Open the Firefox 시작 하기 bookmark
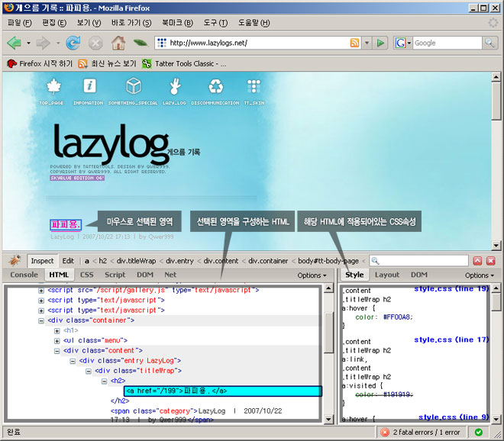The height and width of the screenshot is (441, 504). (40, 63)
